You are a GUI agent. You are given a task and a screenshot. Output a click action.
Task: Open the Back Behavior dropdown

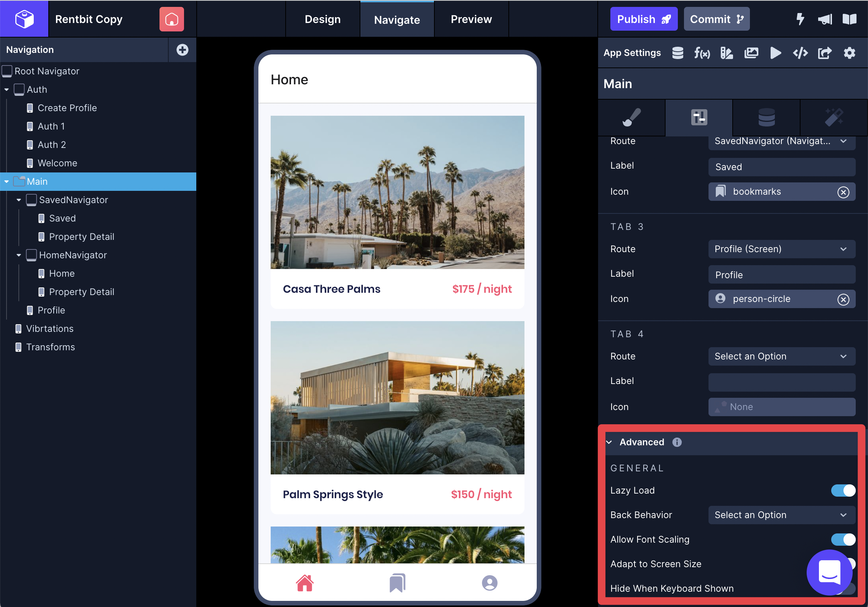coord(781,515)
